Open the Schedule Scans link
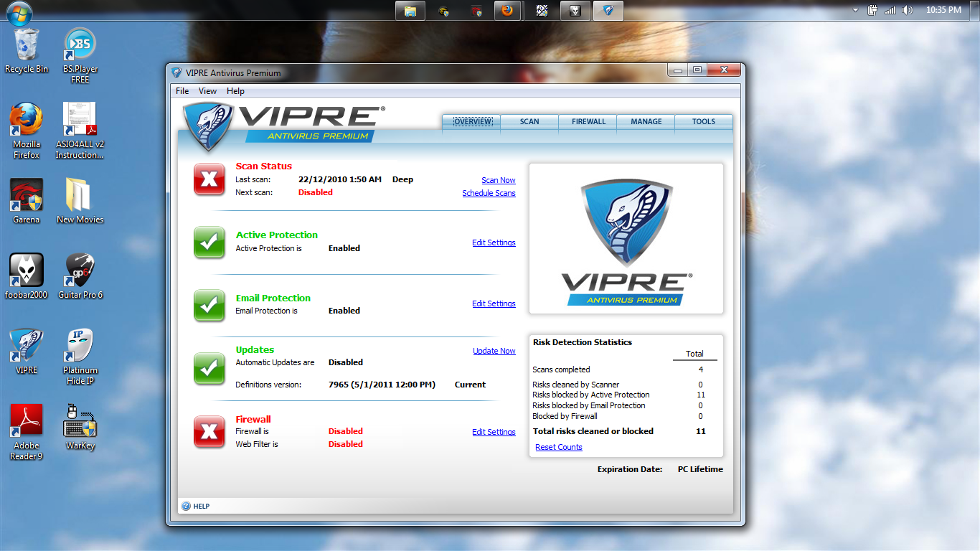The image size is (980, 551). tap(489, 193)
